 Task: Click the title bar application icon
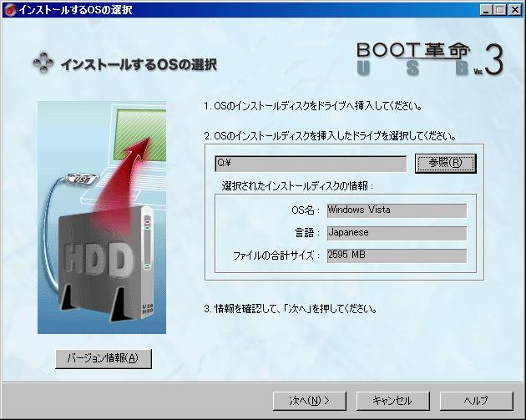(10, 10)
